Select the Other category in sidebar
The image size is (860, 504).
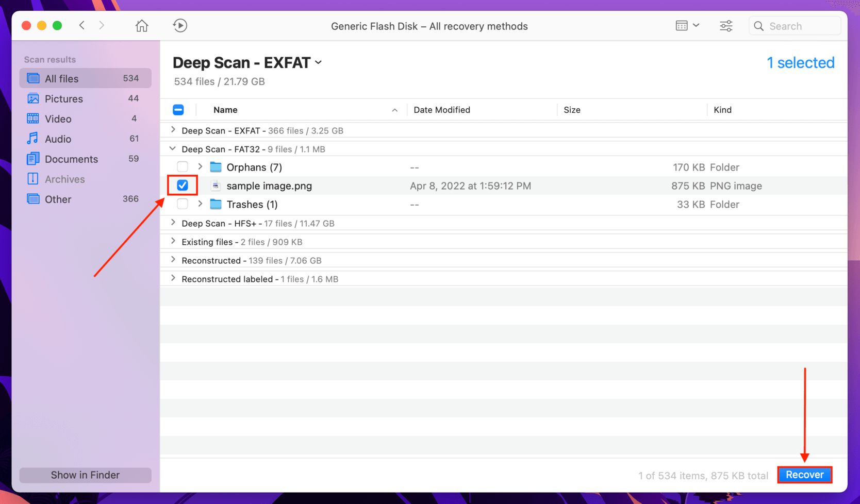(86, 199)
